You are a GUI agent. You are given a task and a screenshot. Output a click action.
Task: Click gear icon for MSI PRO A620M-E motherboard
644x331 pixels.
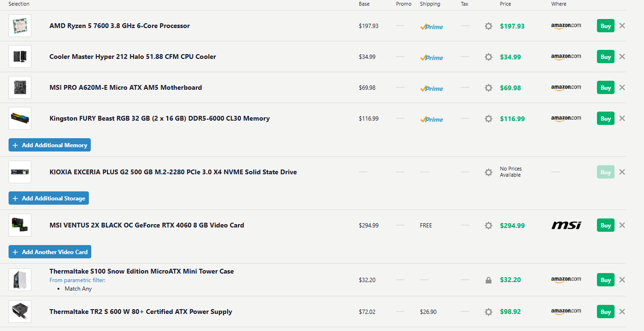coord(488,88)
